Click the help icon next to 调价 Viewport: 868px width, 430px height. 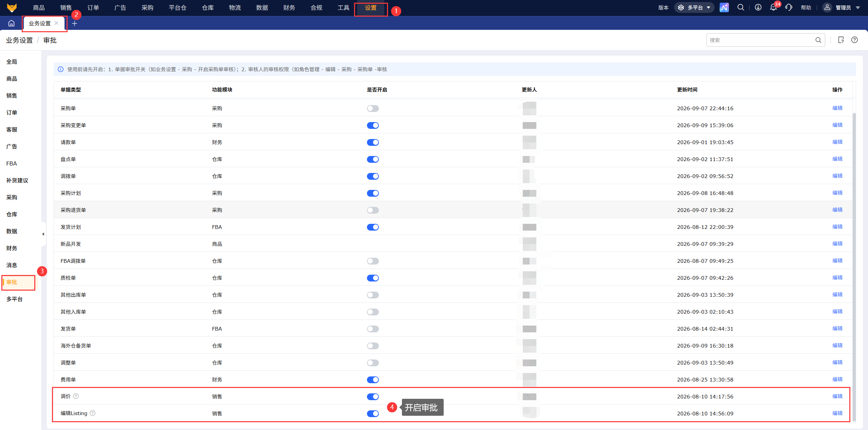click(x=76, y=396)
